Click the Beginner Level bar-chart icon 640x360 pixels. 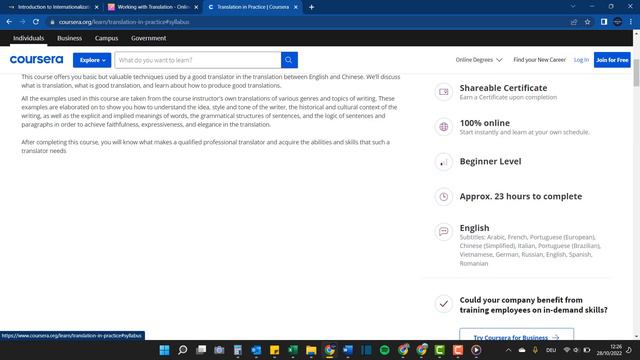coord(443,162)
